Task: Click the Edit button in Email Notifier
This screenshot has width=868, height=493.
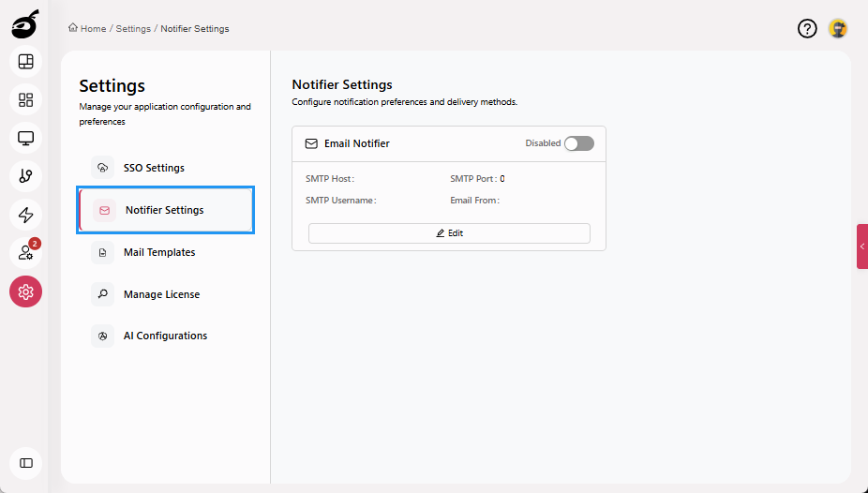Action: click(449, 233)
